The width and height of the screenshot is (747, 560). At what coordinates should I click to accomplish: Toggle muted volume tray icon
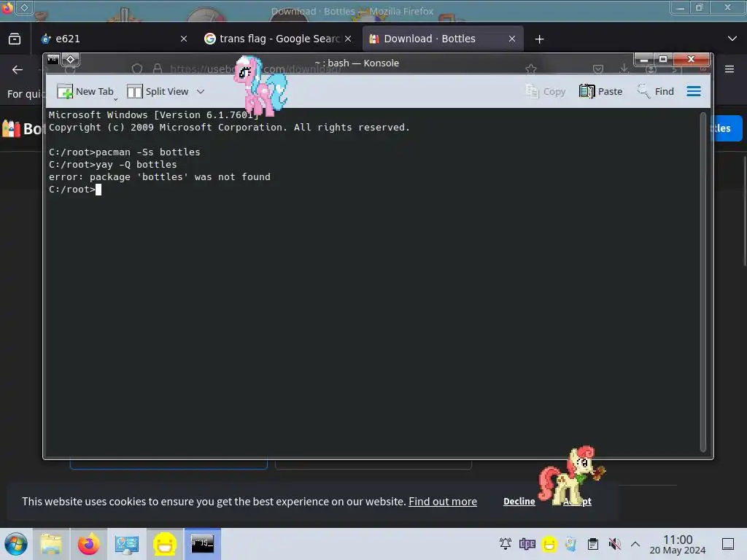point(614,544)
